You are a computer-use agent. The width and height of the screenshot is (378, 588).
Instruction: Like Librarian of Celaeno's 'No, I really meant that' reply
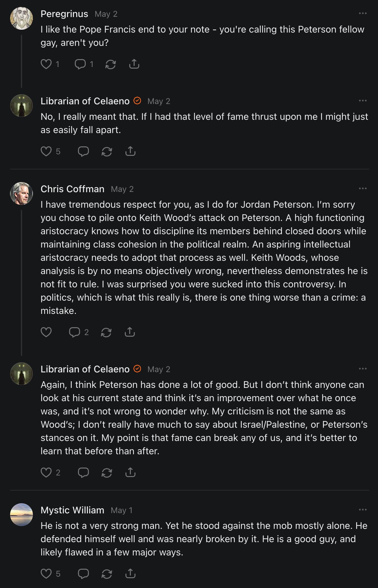coord(46,151)
